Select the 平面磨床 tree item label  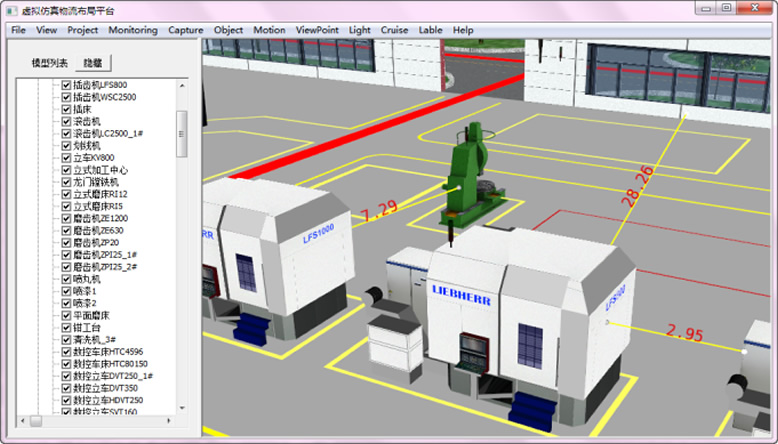coord(91,315)
